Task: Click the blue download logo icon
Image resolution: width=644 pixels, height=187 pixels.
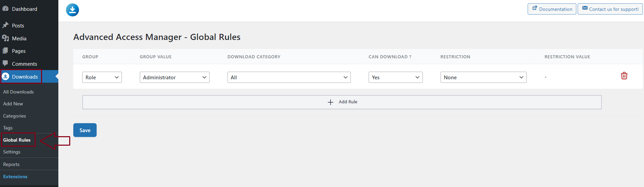Action: [x=72, y=10]
